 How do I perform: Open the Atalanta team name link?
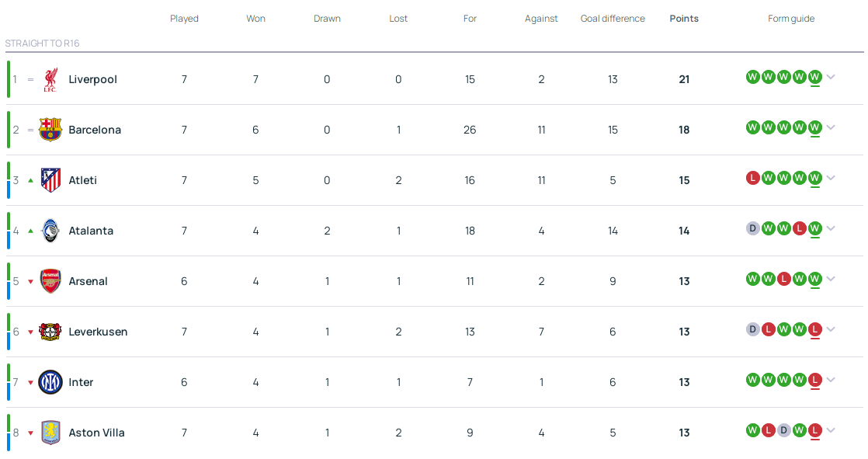click(91, 231)
